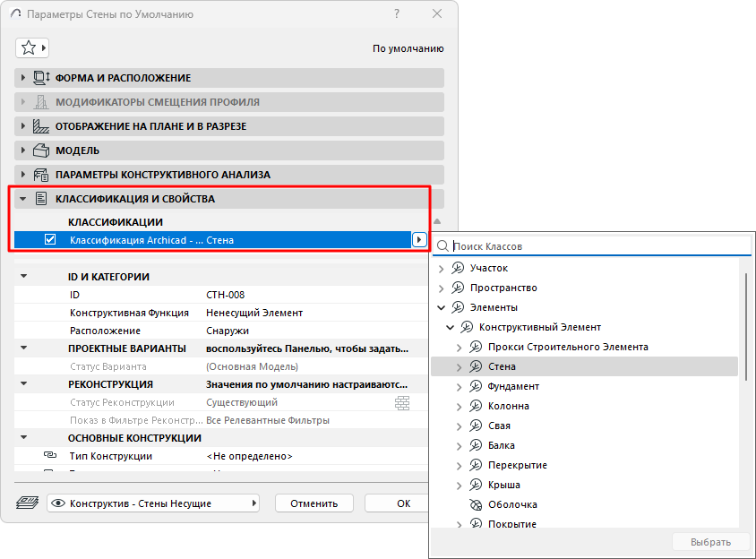The image size is (756, 559).
Task: Click the Profile Offset Modifiers panel icon
Action: pyautogui.click(x=41, y=102)
